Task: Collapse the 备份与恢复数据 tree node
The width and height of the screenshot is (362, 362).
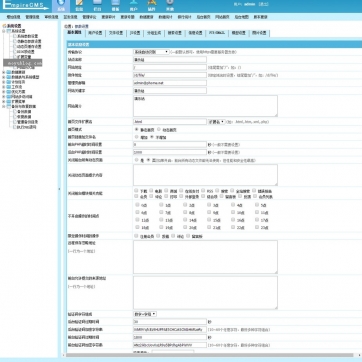Action: click(4, 106)
